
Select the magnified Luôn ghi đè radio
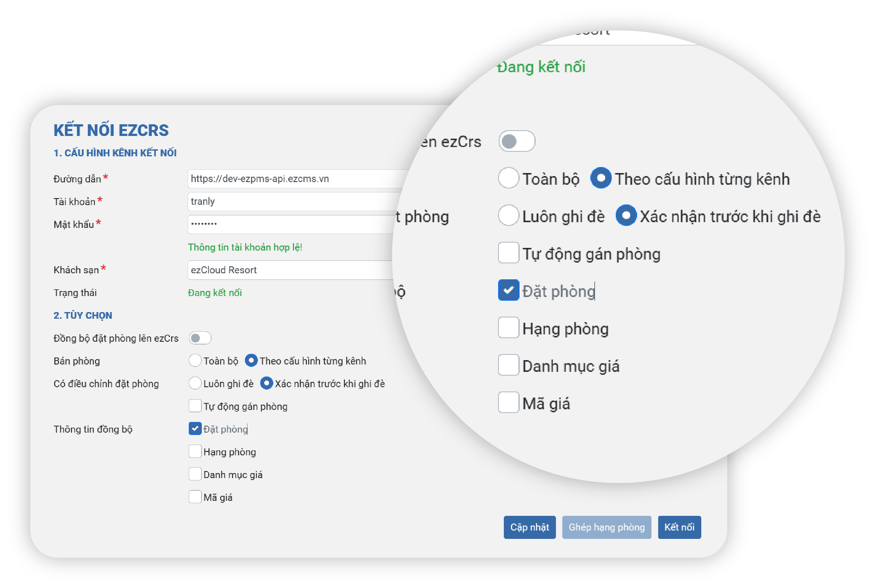508,215
